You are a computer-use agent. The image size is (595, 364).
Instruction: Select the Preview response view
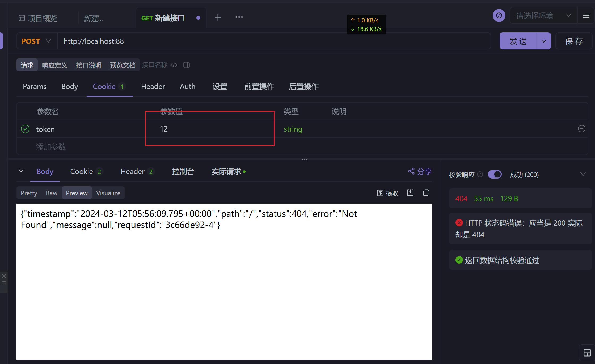[77, 193]
